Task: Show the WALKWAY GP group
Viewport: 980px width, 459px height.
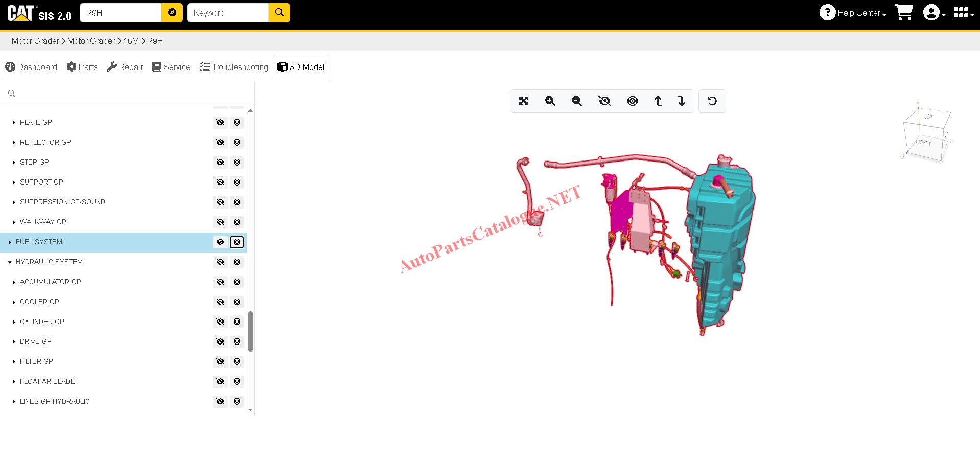Action: [220, 222]
